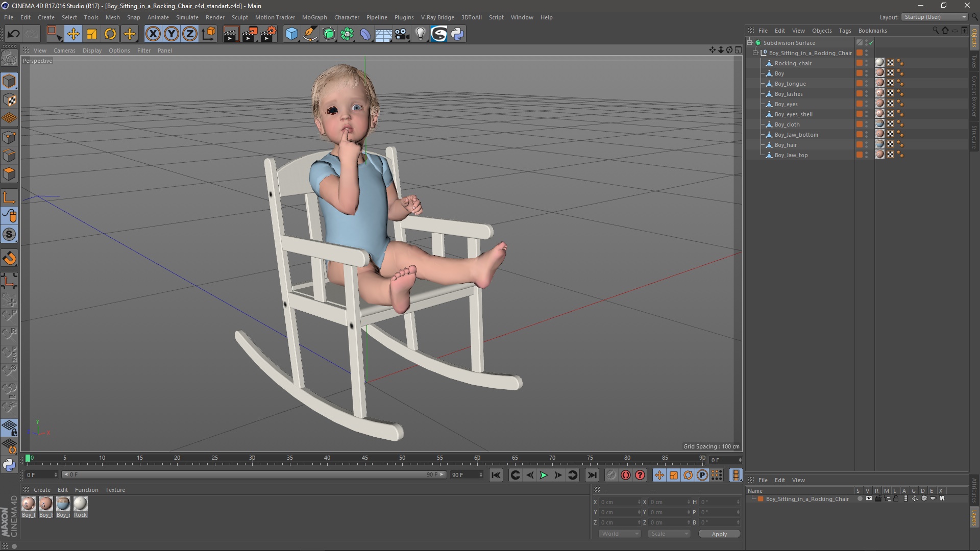Expand the Boy_Sitting_in_a_Rocking_Chair group
980x551 pixels.
coord(755,53)
